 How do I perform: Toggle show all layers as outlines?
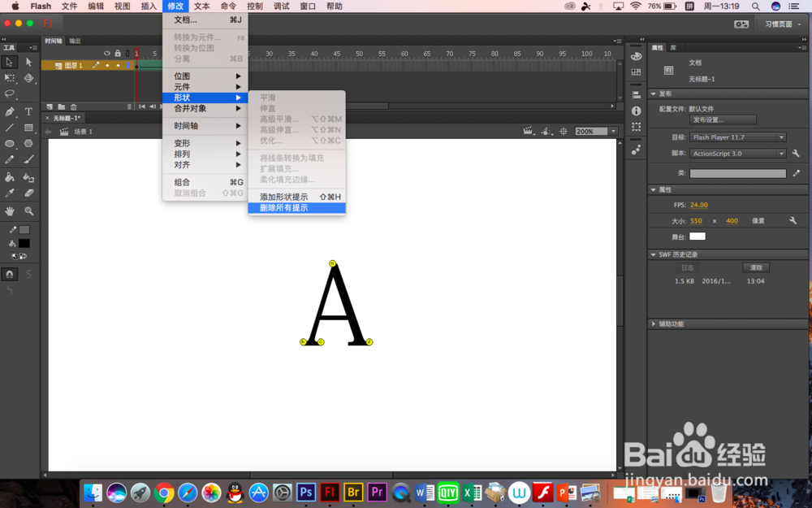coord(128,54)
